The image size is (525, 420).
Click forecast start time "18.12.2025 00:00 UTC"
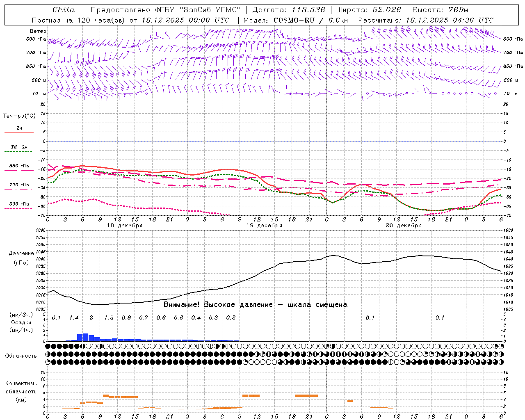(x=185, y=20)
